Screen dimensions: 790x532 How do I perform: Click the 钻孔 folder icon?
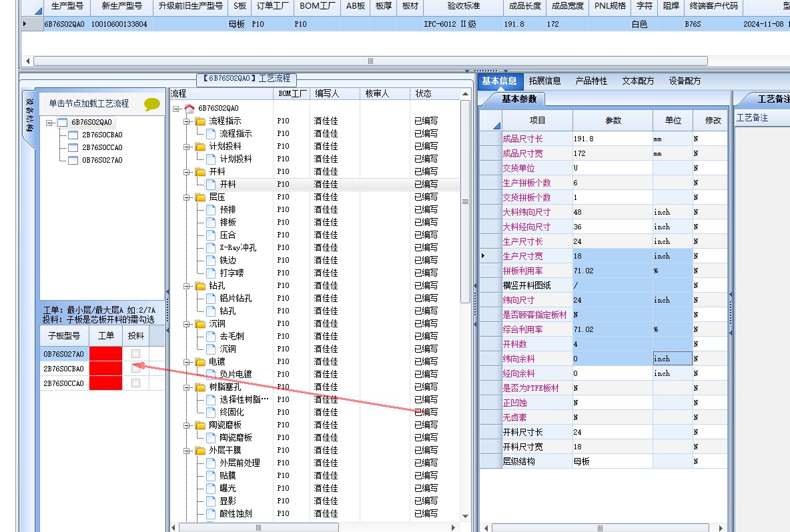tap(201, 286)
